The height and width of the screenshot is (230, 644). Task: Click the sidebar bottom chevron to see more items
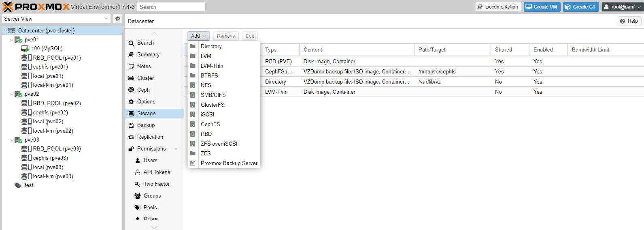point(154,227)
